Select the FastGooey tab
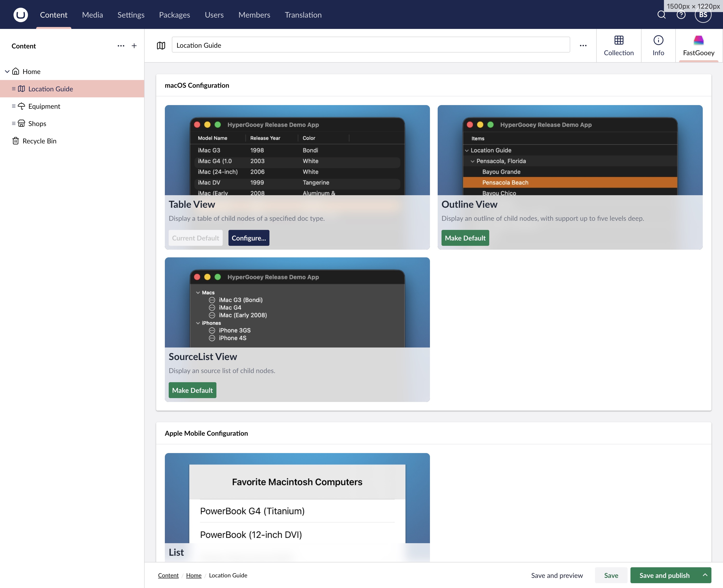 pyautogui.click(x=699, y=46)
